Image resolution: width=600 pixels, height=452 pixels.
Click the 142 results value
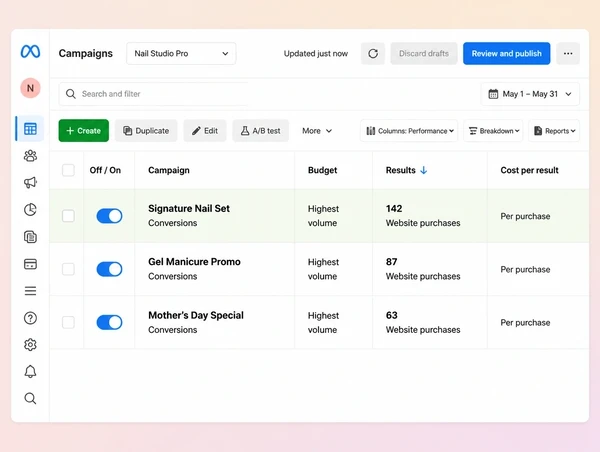394,209
